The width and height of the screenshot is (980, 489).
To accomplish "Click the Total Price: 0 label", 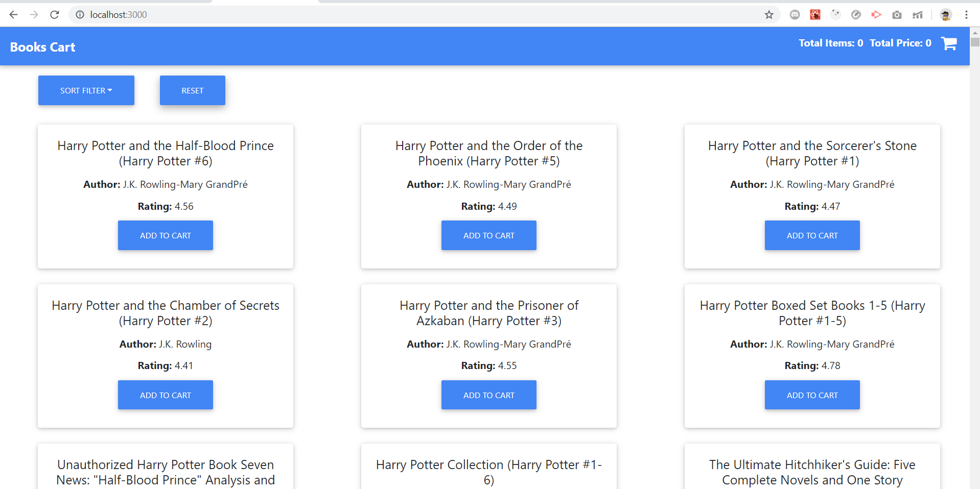I will (900, 43).
